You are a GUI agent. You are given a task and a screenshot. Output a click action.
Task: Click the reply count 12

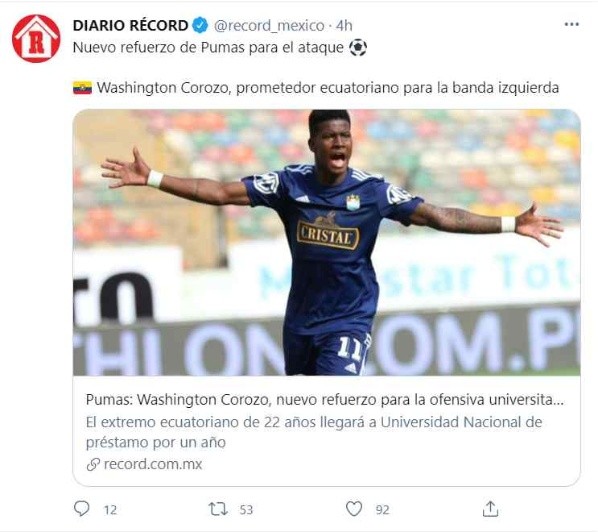(110, 510)
